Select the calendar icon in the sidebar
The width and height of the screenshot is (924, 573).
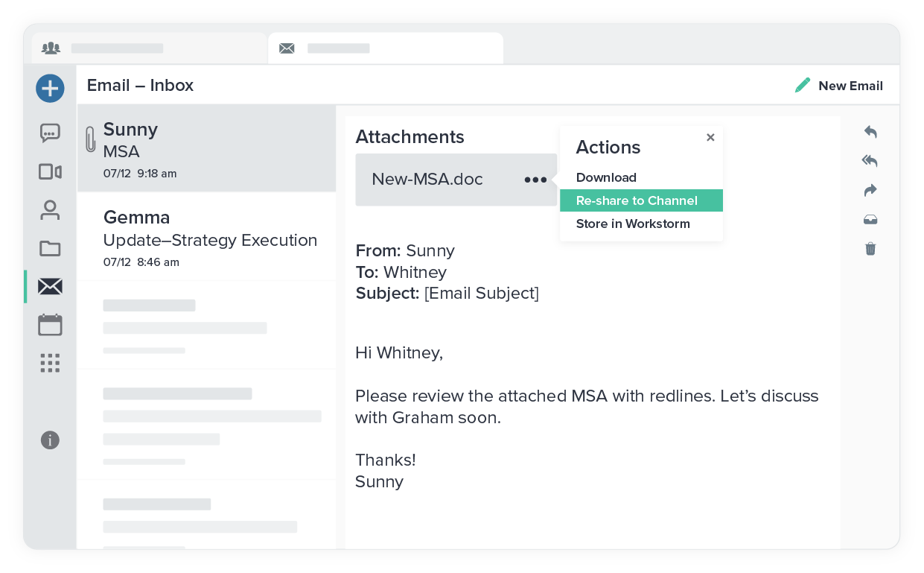point(50,324)
